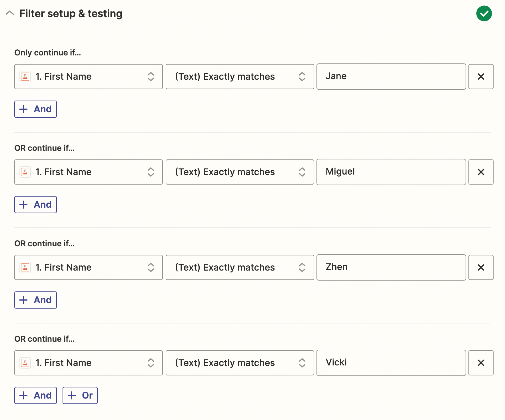Open condition dropdown in Vicki row

pos(240,363)
